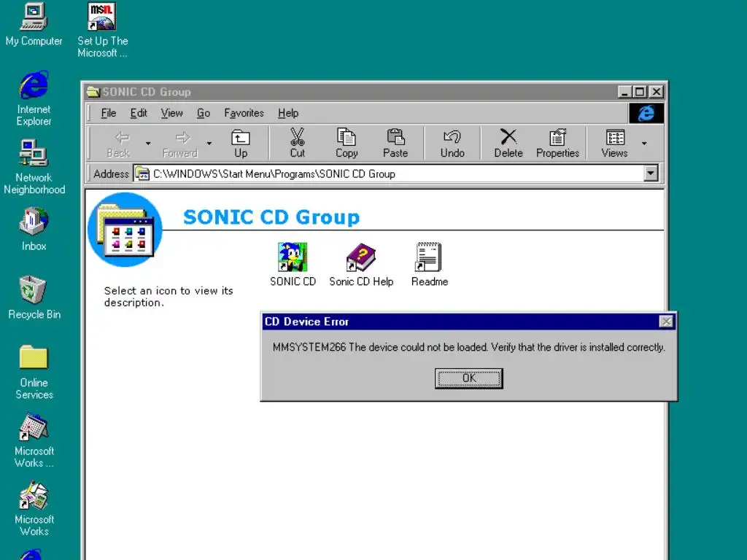This screenshot has height=560, width=747.
Task: Open Microsoft Works calendar shortcut
Action: (34, 440)
